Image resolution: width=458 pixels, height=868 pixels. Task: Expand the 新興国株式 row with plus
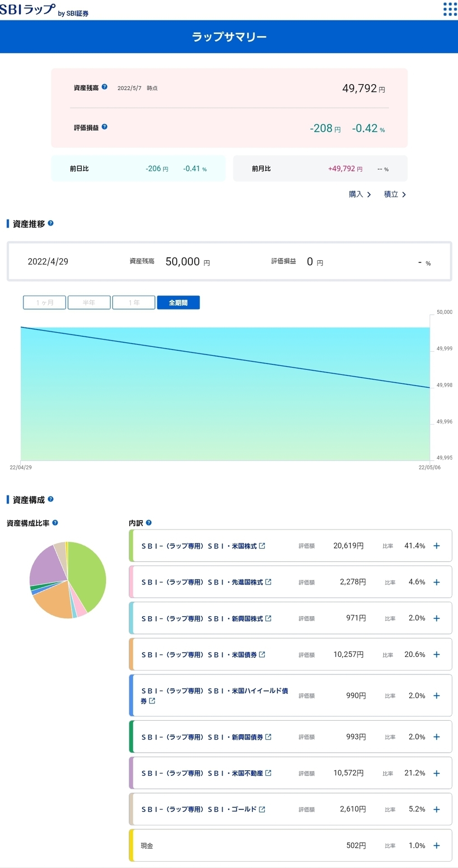pos(437,618)
